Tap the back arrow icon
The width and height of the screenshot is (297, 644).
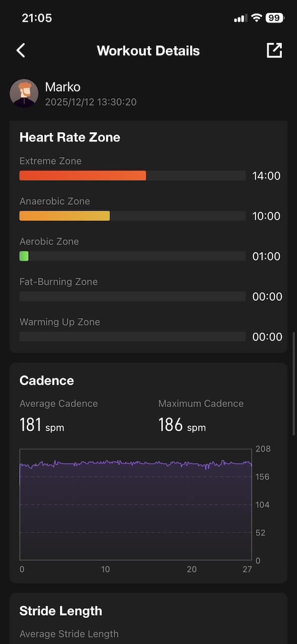21,51
